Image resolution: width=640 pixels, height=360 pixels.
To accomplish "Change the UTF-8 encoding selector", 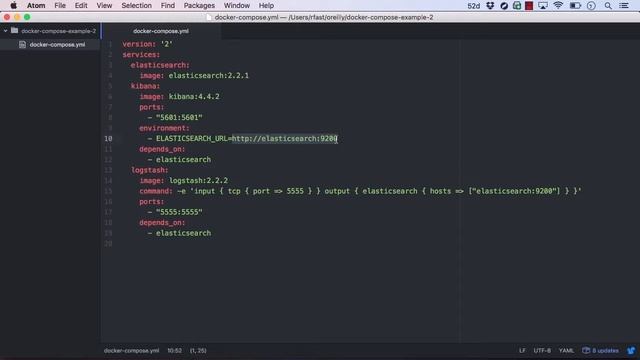I will point(542,351).
